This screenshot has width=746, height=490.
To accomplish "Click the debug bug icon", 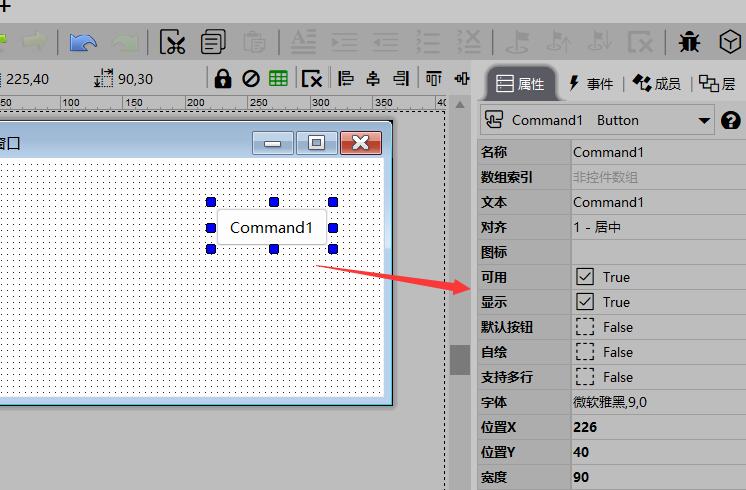I will [689, 42].
